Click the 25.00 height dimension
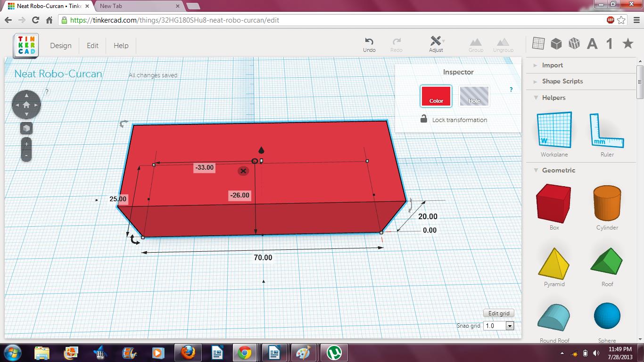Screen dimensions: 644x362 coord(118,199)
